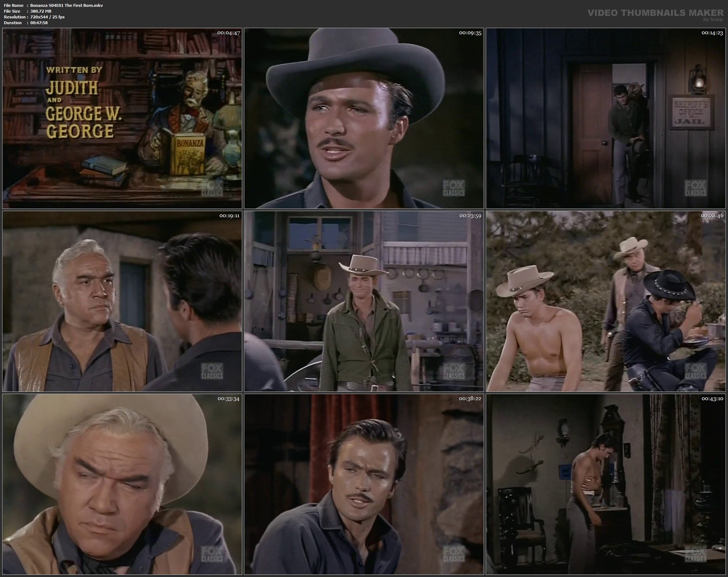The height and width of the screenshot is (577, 728).
Task: Select the 00:38:22 thumbnail
Action: [364, 484]
